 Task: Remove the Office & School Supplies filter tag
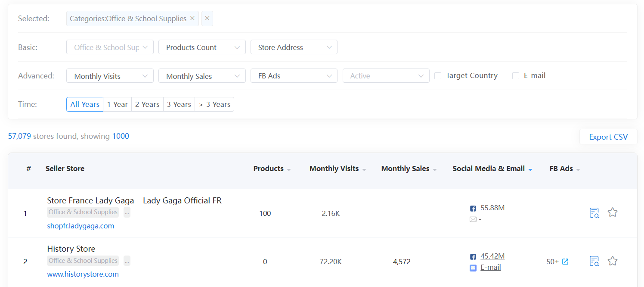tap(192, 19)
